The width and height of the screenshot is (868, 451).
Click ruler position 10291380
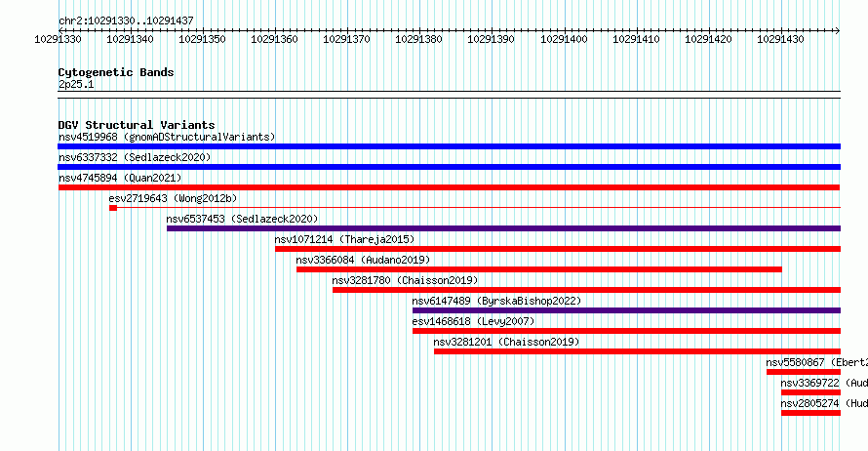pos(419,39)
